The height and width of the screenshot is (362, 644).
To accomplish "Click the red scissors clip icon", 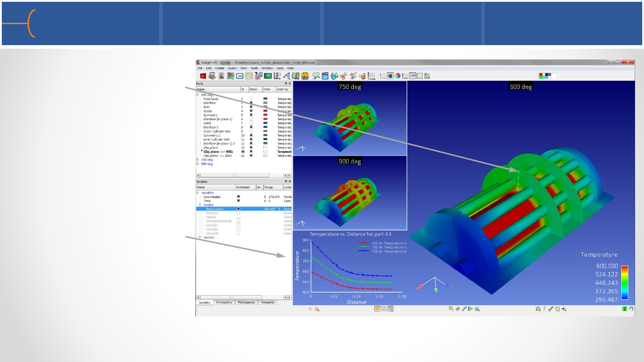I will point(343,76).
